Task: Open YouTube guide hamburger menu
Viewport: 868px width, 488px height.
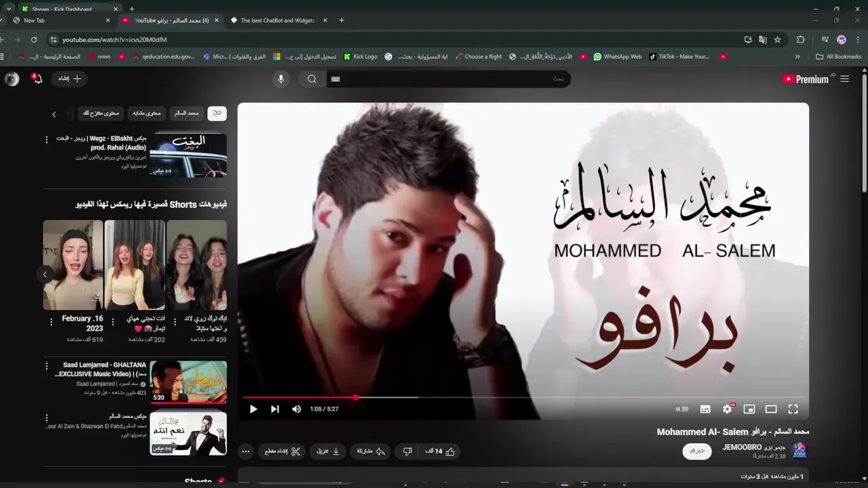Action: click(x=845, y=79)
